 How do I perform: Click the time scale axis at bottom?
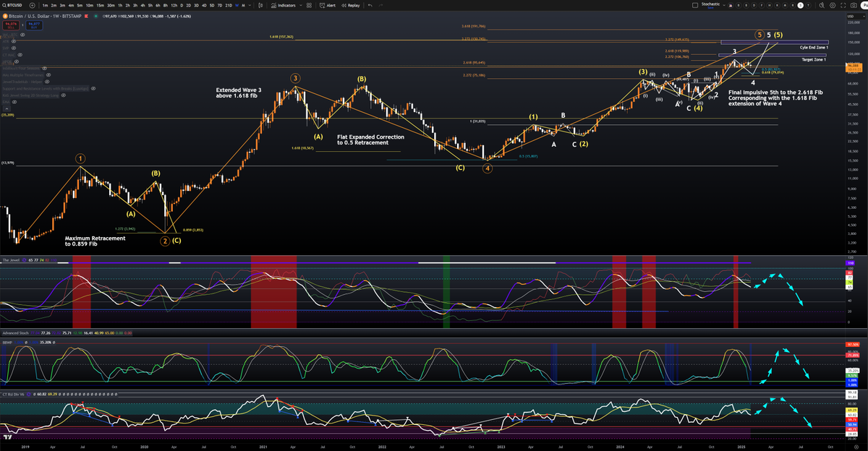point(422,447)
